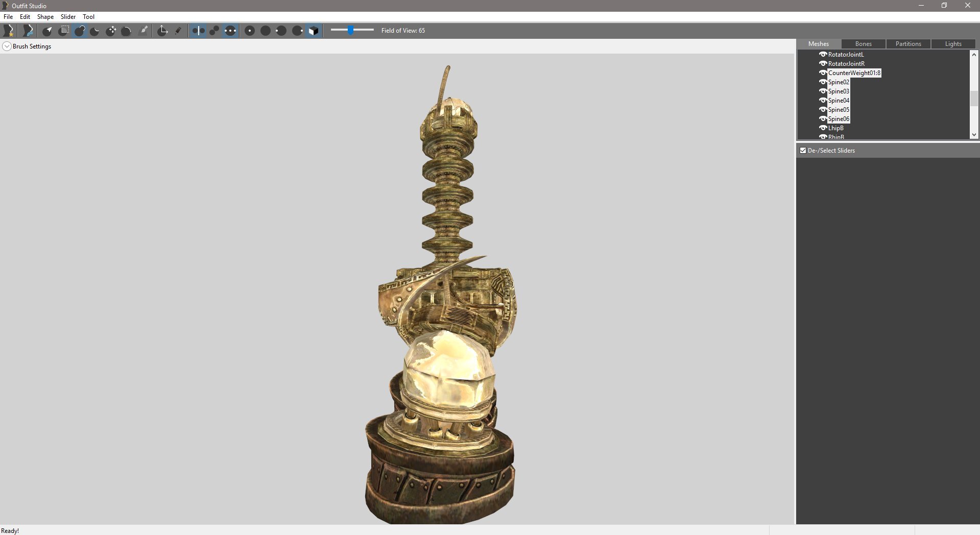Click the New Project toolbar icon
This screenshot has height=535, width=980.
(x=9, y=31)
